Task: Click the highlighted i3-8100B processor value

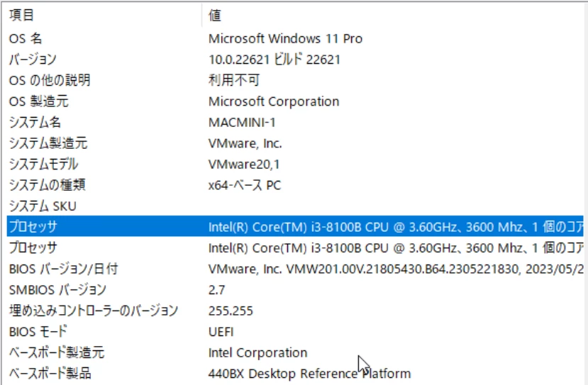Action: click(x=396, y=227)
